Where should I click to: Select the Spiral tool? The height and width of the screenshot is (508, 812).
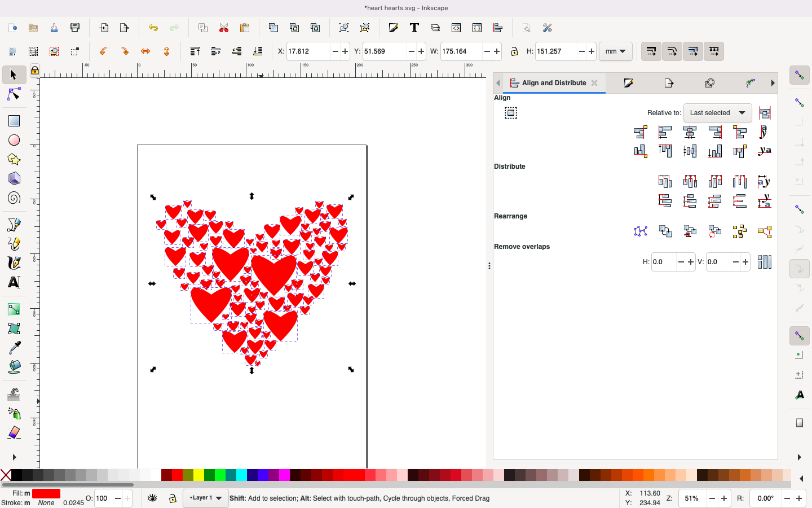pyautogui.click(x=14, y=198)
